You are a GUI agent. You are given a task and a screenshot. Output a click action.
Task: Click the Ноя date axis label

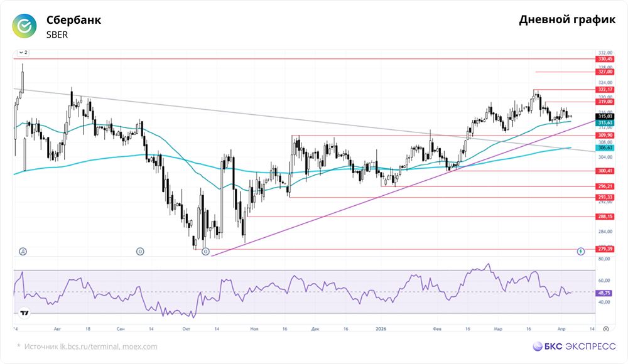click(x=254, y=329)
